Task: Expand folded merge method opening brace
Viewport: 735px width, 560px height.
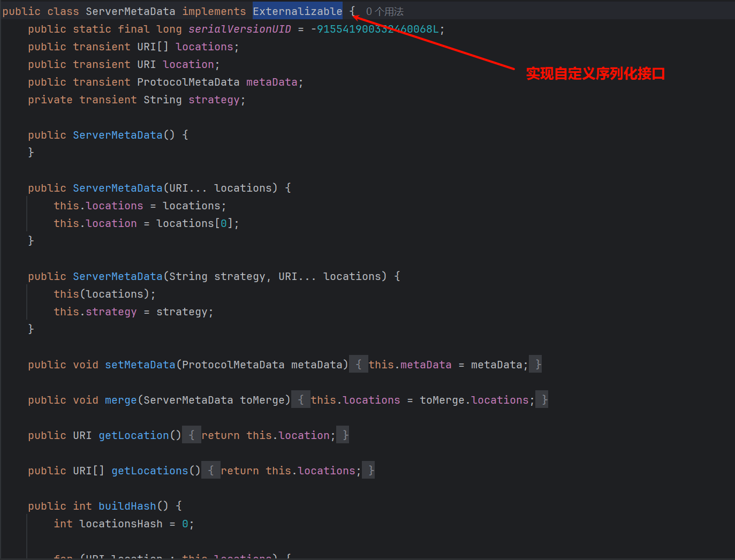Action: [300, 400]
